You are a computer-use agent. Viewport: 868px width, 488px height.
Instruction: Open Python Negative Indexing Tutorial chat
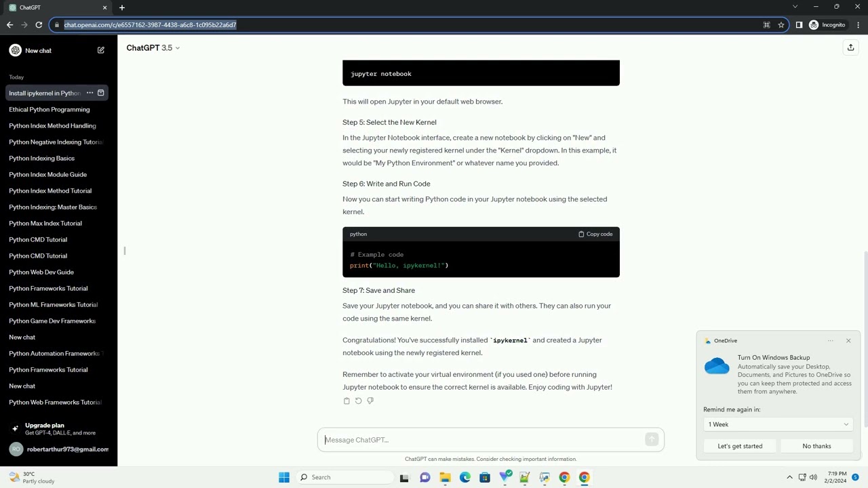[57, 142]
